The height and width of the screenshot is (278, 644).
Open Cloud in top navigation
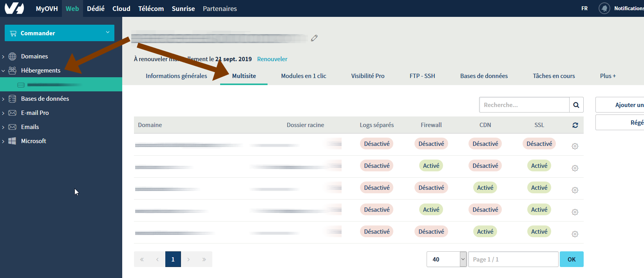[121, 9]
